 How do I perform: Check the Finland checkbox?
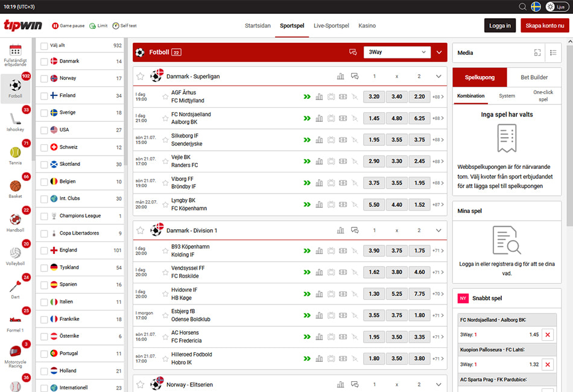point(44,96)
